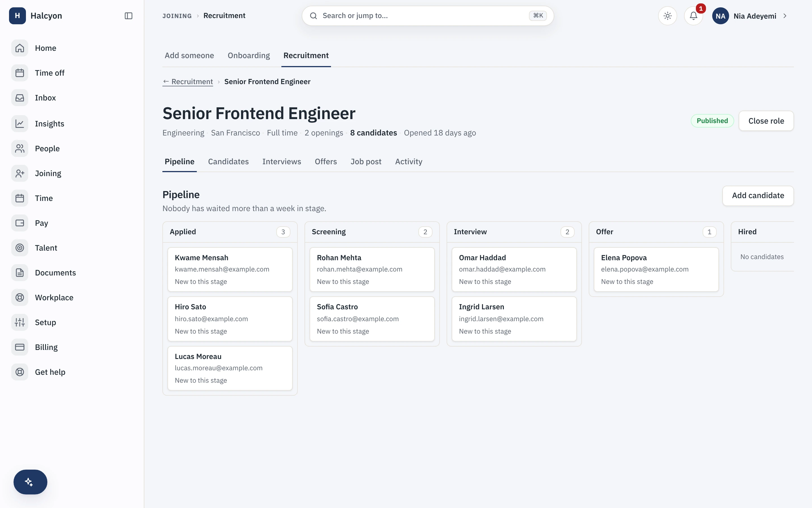Click the Close role button
The image size is (812, 508).
point(766,121)
